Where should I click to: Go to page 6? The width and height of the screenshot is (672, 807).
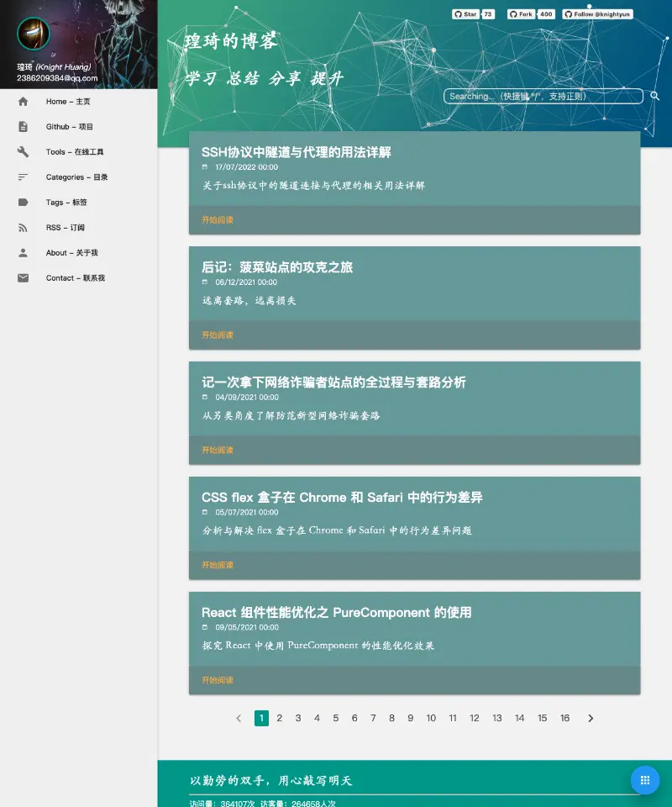pyautogui.click(x=354, y=718)
